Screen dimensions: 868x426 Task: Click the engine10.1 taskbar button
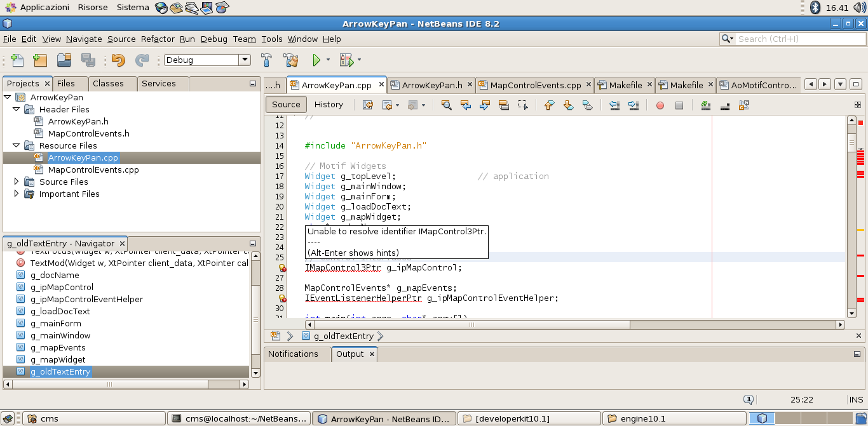tap(674, 418)
